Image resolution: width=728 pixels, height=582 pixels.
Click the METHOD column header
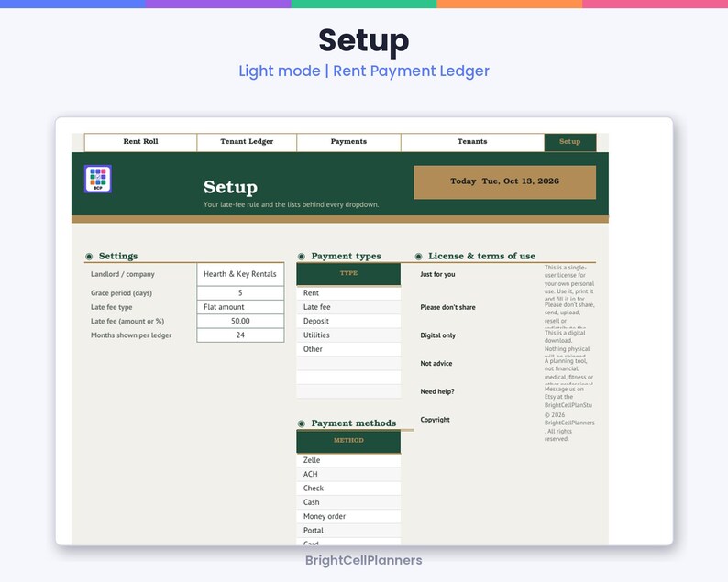(348, 441)
